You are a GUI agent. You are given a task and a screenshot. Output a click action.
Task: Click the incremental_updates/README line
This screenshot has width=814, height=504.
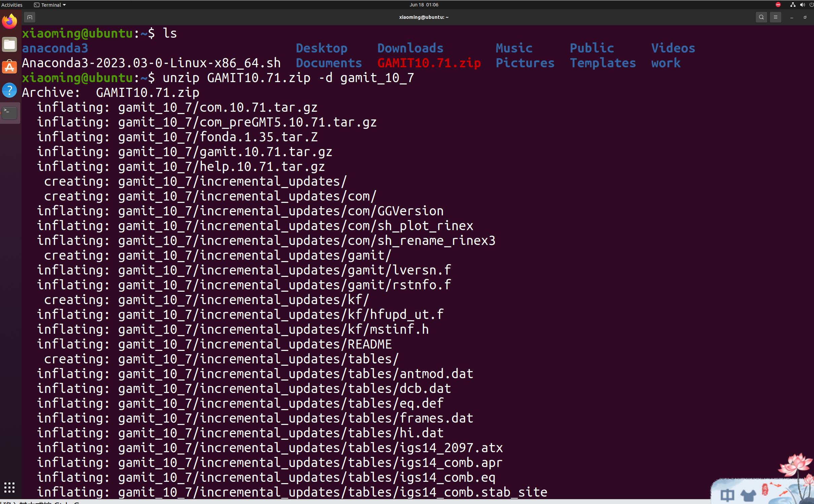pos(214,344)
